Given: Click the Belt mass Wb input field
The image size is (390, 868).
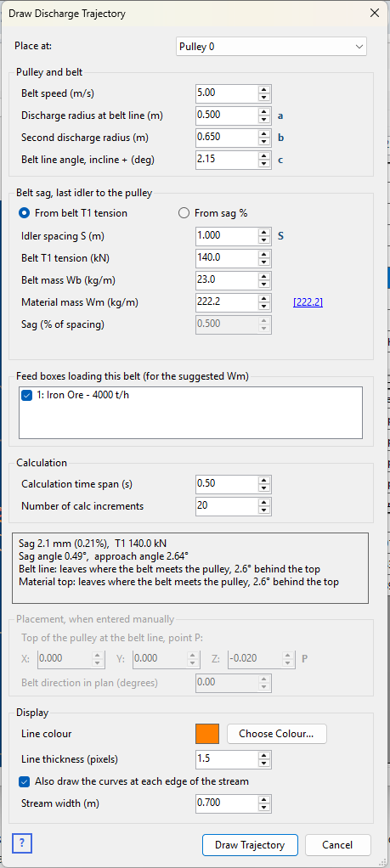Looking at the screenshot, I should tap(226, 280).
